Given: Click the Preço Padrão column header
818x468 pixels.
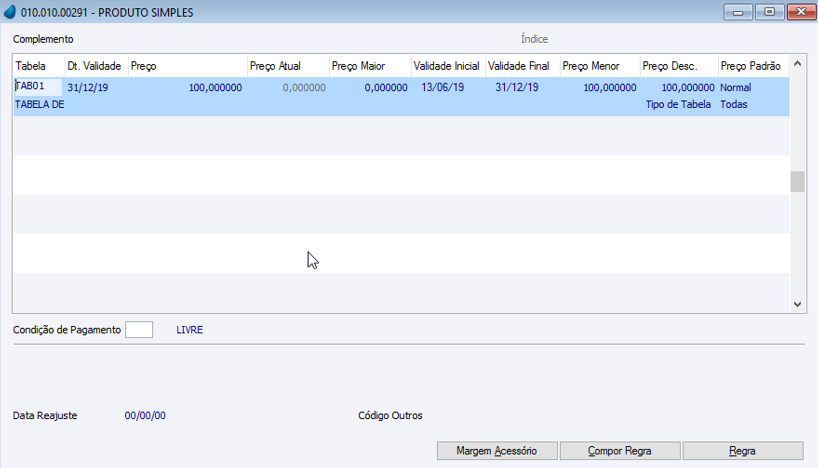Looking at the screenshot, I should (x=754, y=66).
